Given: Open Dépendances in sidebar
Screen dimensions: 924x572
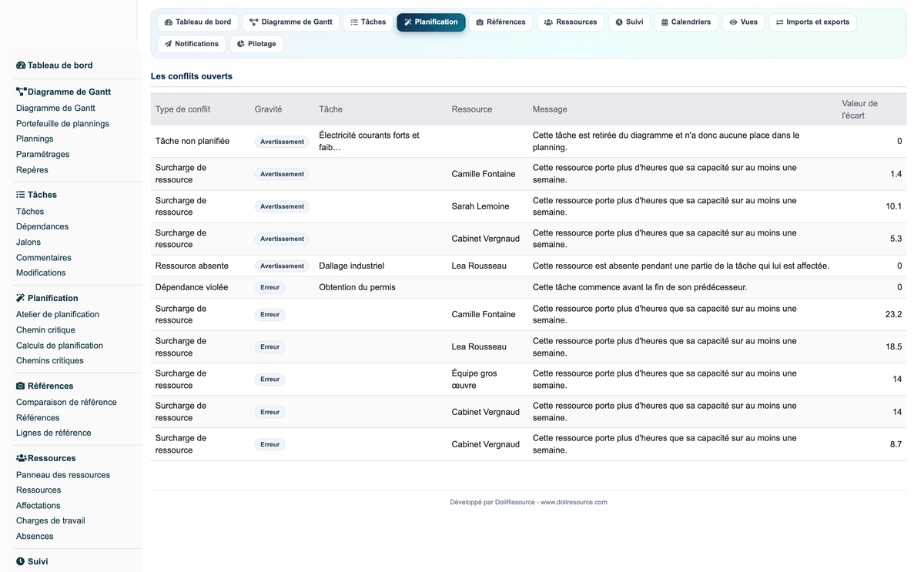Looking at the screenshot, I should coord(42,226).
